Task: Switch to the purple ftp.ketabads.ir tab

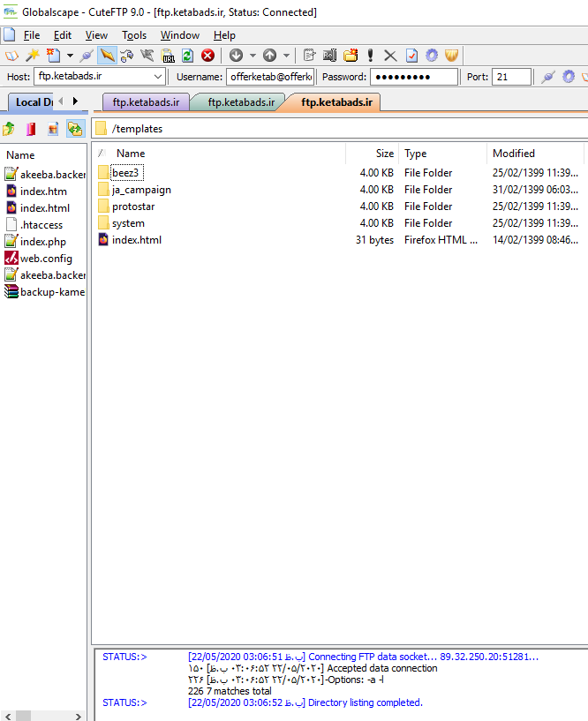Action: click(x=146, y=102)
